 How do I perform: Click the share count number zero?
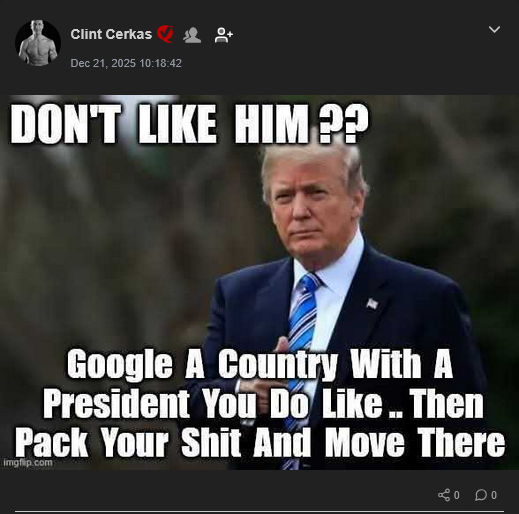pos(457,495)
